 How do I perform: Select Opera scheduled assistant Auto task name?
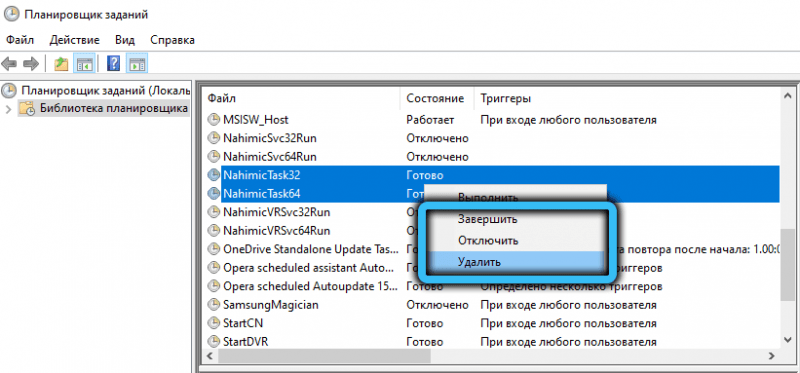point(309,268)
